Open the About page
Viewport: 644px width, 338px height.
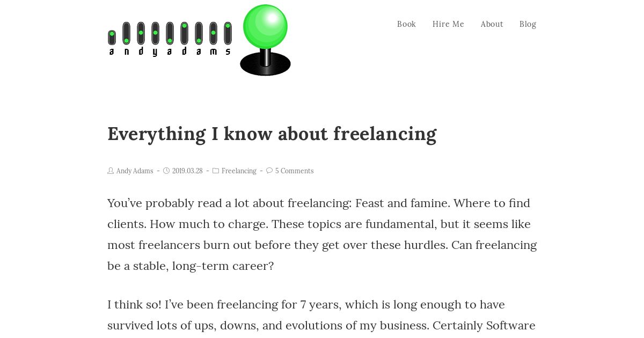point(492,24)
